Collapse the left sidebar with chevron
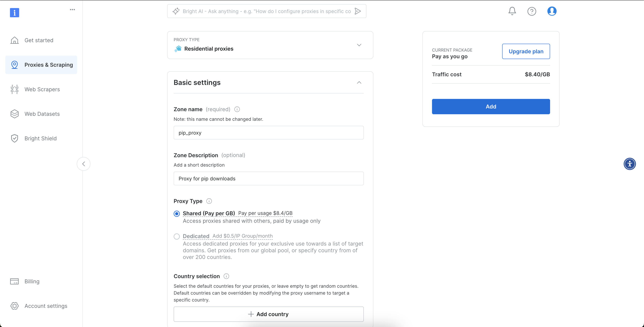Viewport: 644px width, 327px height. (x=84, y=164)
